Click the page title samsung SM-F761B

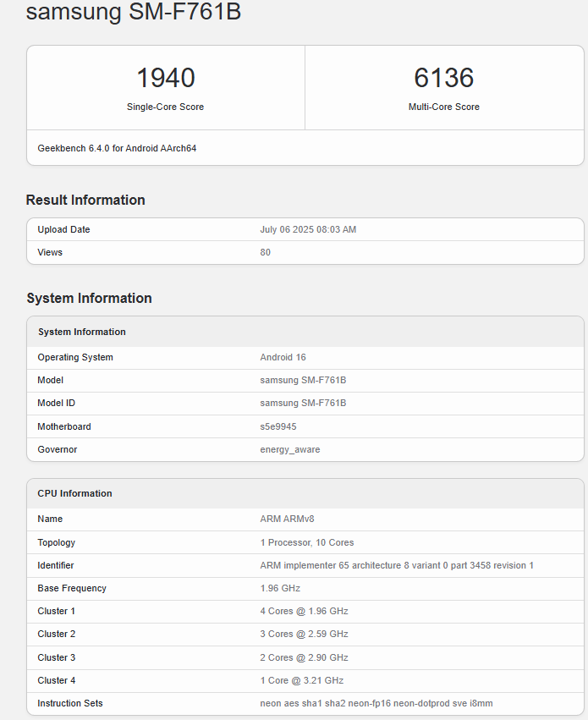(x=133, y=11)
